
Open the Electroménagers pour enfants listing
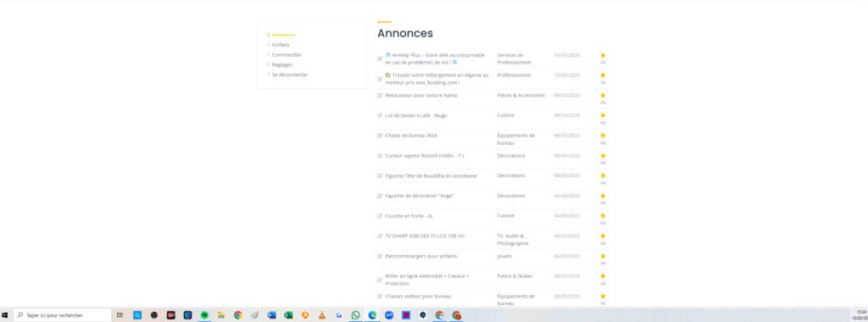click(x=420, y=256)
